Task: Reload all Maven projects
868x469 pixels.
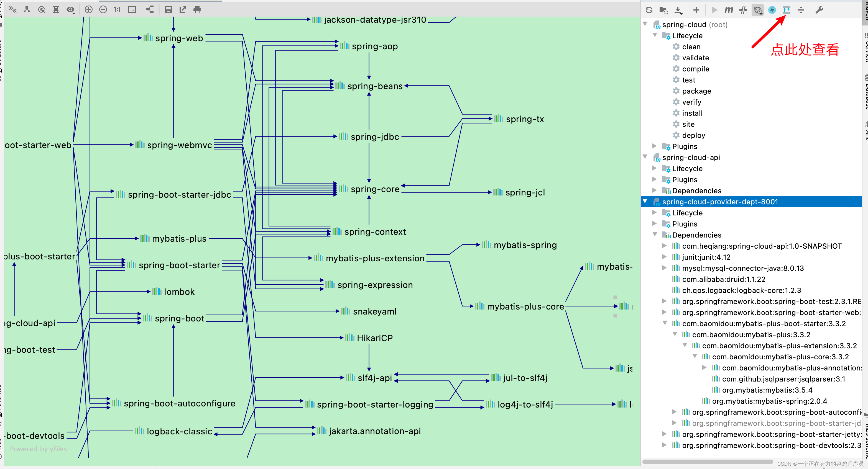Action: [x=649, y=10]
